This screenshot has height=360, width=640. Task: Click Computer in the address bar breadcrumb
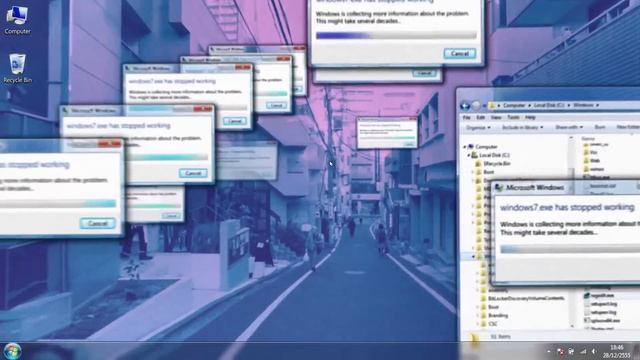[x=514, y=106]
